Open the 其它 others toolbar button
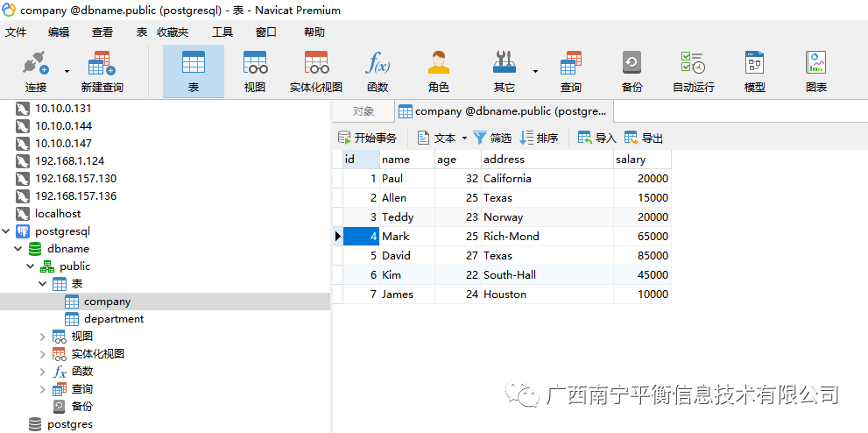This screenshot has width=868, height=433. coord(504,71)
